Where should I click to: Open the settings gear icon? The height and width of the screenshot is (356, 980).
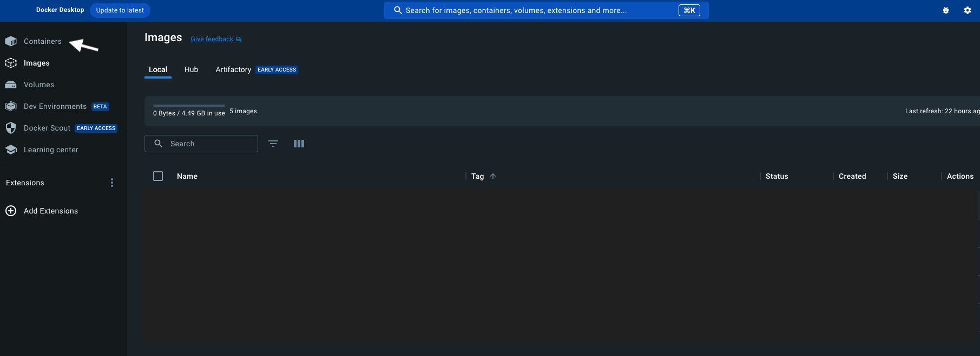[x=968, y=10]
